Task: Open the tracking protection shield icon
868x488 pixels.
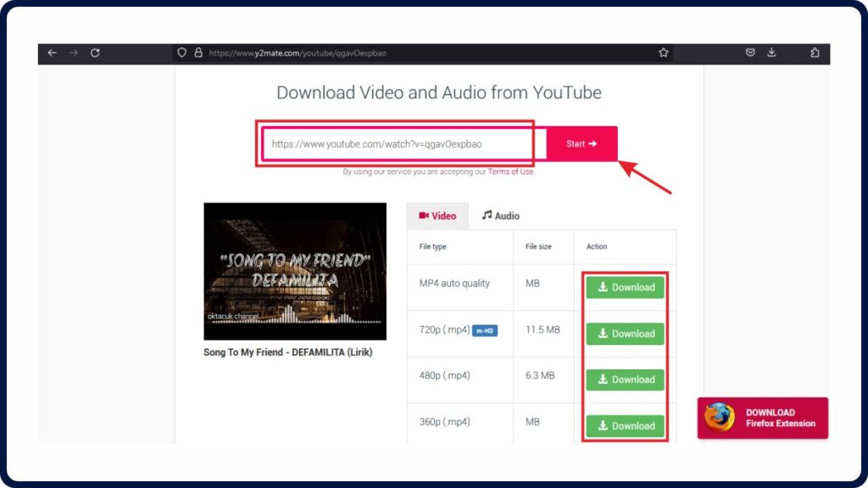Action: click(x=181, y=53)
